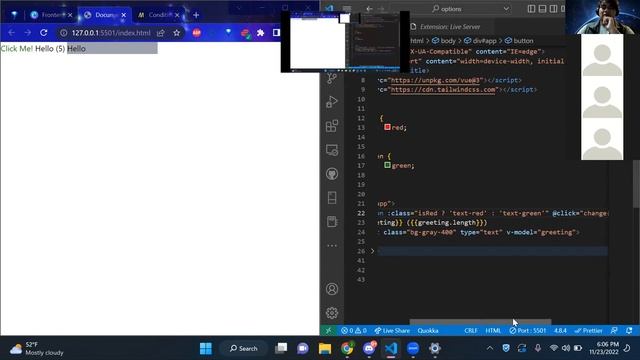This screenshot has height=360, width=640.
Task: Open Remote Explorer in VS Code activity bar
Action: 332,150
